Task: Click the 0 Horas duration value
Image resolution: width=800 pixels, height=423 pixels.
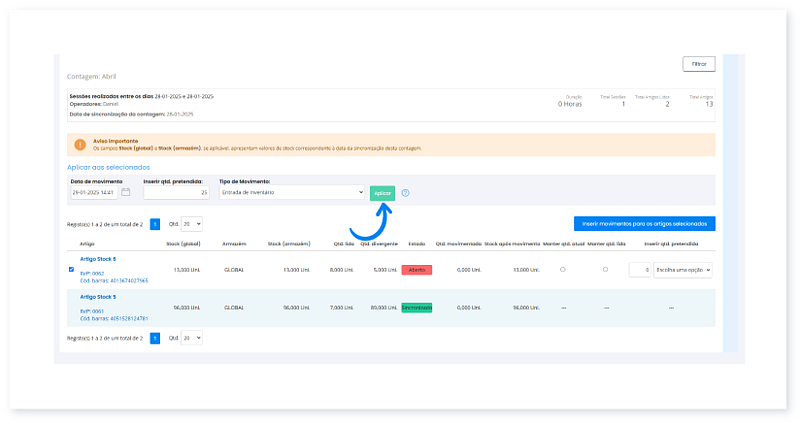Action: click(x=570, y=104)
